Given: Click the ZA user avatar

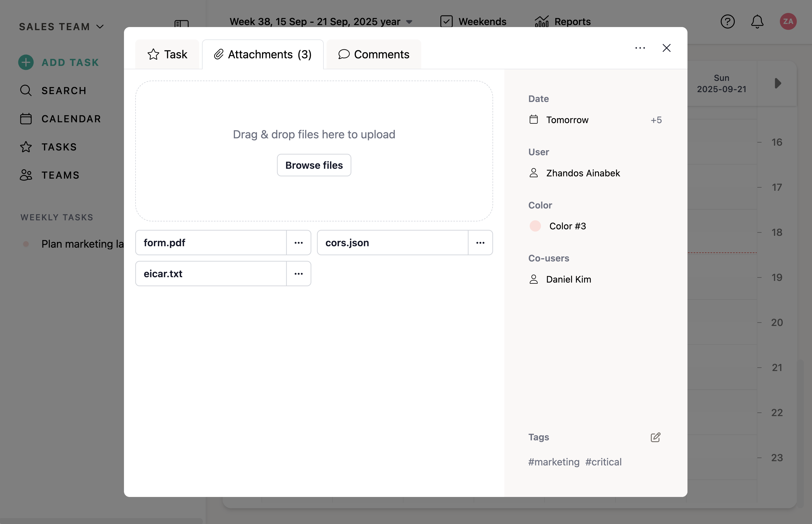Looking at the screenshot, I should coord(788,21).
